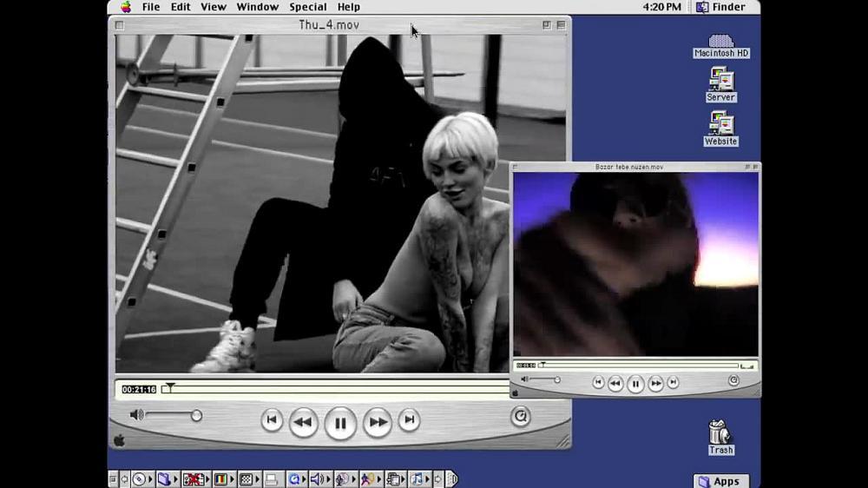Click the Thu_4.mov timeline playhead marker
This screenshot has width=868, height=488.
tap(170, 387)
